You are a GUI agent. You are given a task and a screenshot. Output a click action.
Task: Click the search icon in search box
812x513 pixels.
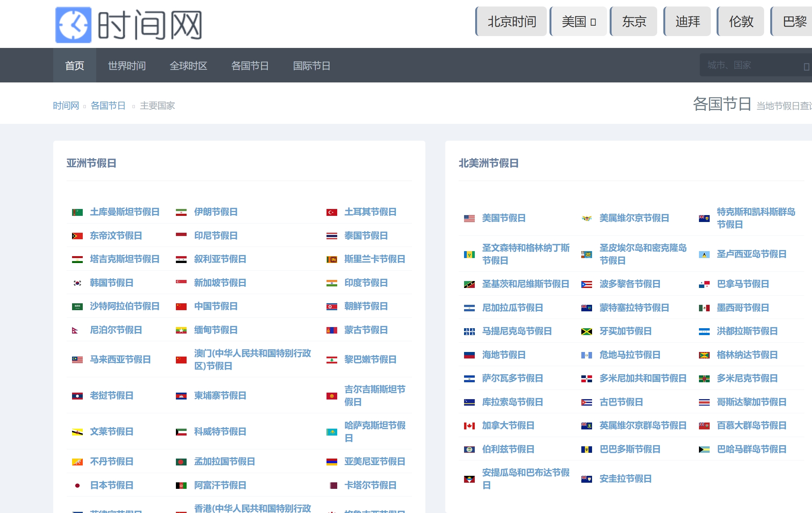point(806,66)
